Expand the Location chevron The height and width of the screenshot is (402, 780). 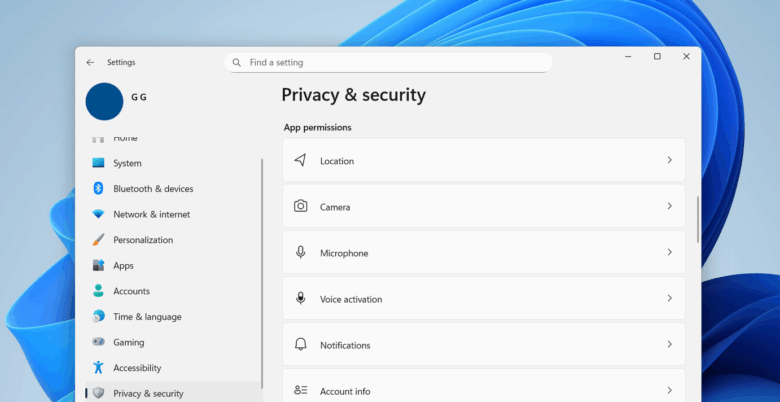click(x=669, y=160)
